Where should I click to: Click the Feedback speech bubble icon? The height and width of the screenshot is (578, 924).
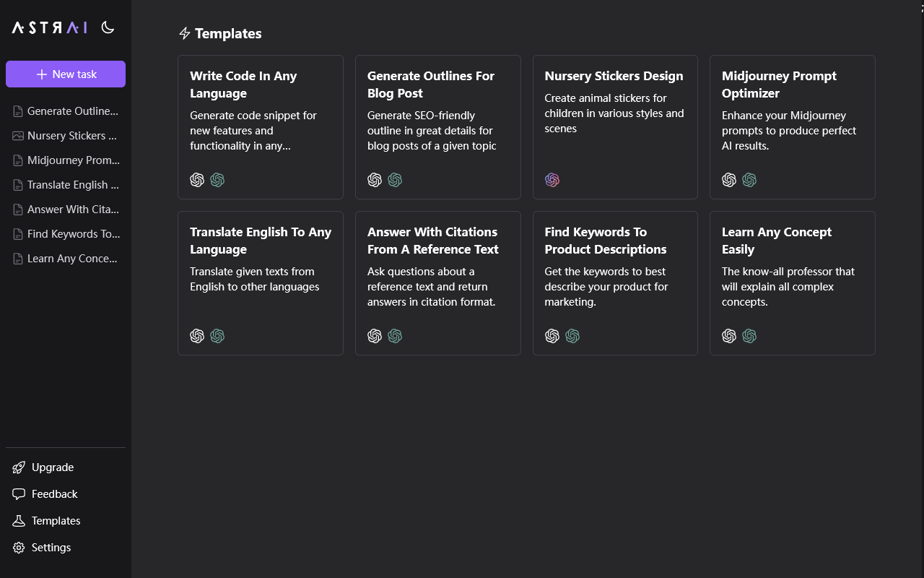click(19, 494)
